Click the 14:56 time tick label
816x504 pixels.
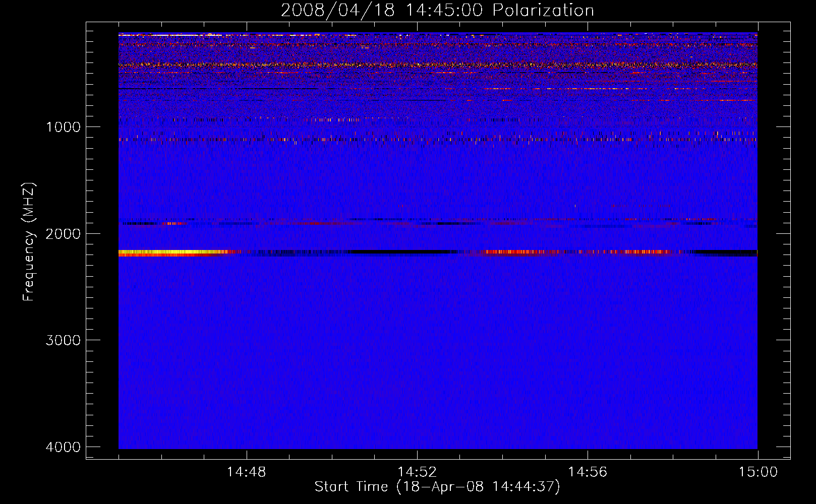[x=587, y=472]
